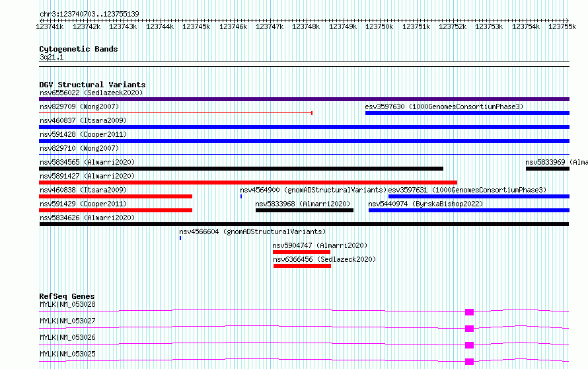
Task: Click the chr3:123740703..123755139 coordinate text
Action: click(89, 14)
